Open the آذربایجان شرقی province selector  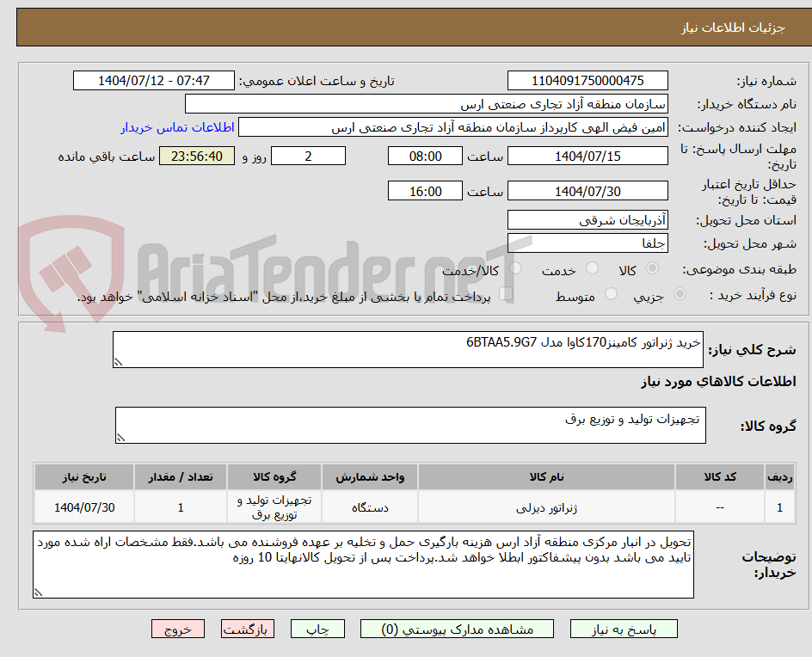(587, 219)
